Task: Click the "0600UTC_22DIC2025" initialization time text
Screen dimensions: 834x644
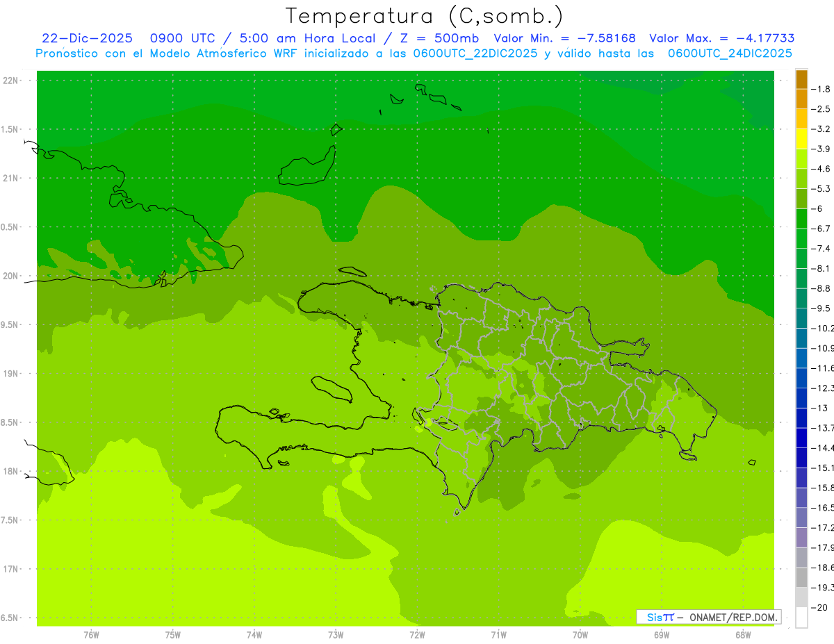Action: [475, 53]
